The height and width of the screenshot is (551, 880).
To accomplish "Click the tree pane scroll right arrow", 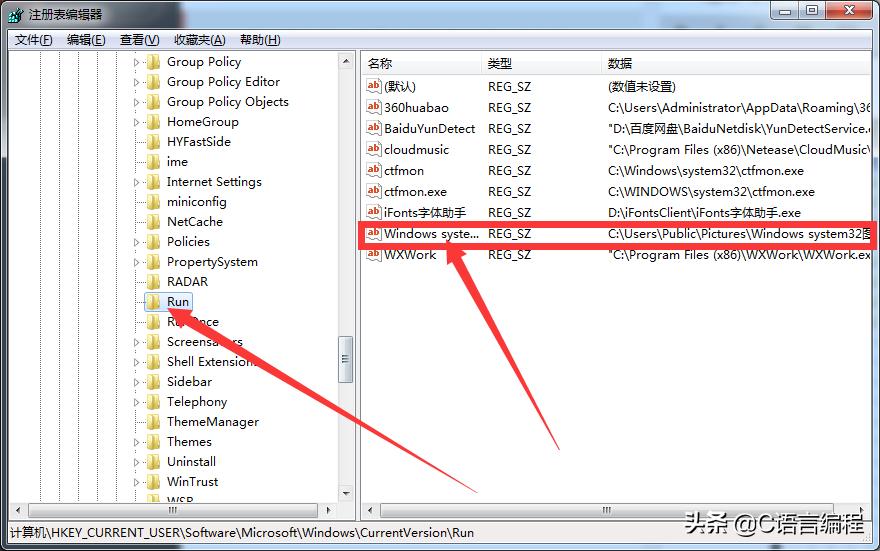I will pyautogui.click(x=329, y=510).
